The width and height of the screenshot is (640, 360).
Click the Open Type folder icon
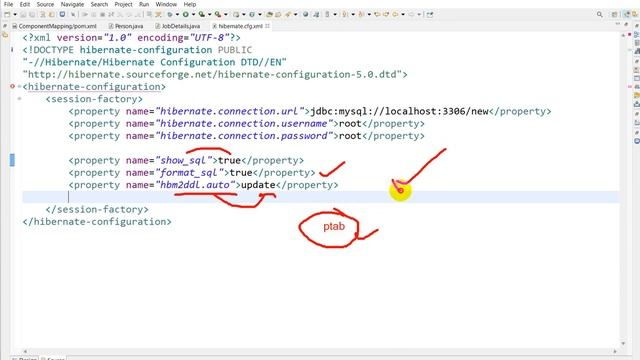(x=269, y=14)
